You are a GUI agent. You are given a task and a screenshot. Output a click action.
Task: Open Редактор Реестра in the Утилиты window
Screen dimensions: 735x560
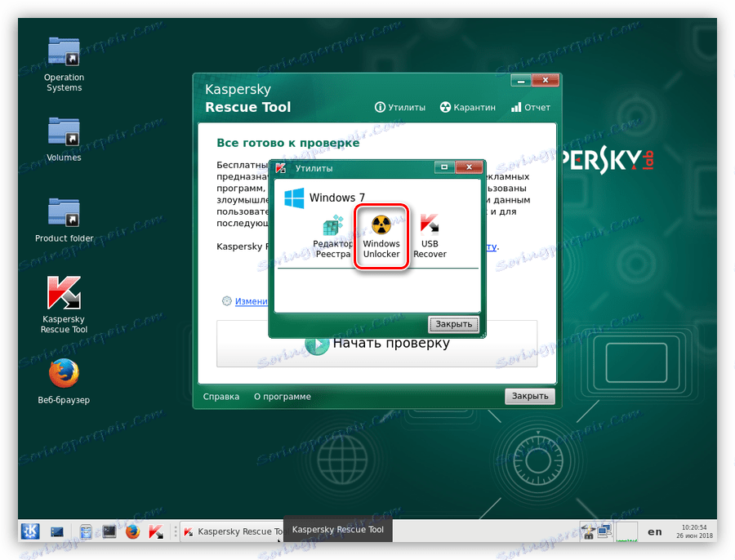coord(334,233)
